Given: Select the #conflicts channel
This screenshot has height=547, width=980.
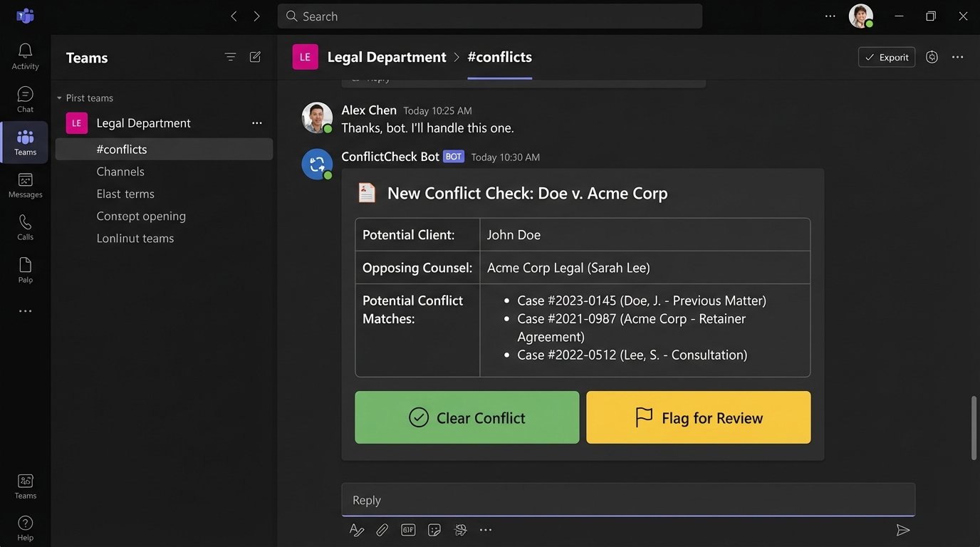Looking at the screenshot, I should [x=121, y=149].
